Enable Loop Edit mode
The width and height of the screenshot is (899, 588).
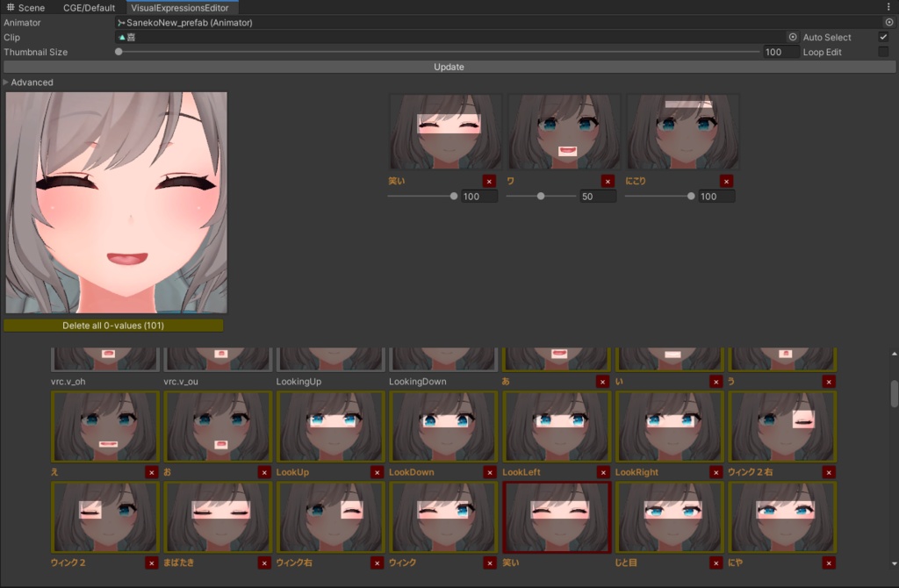[883, 52]
